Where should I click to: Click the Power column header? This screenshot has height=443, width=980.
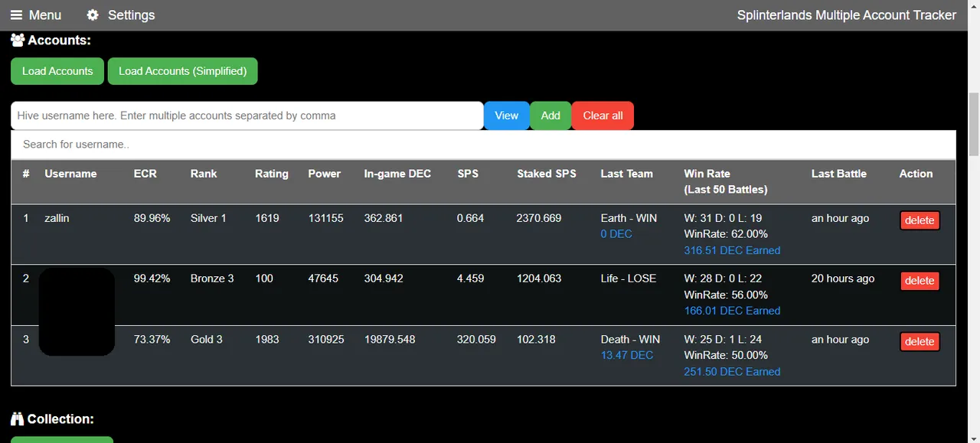pyautogui.click(x=325, y=174)
